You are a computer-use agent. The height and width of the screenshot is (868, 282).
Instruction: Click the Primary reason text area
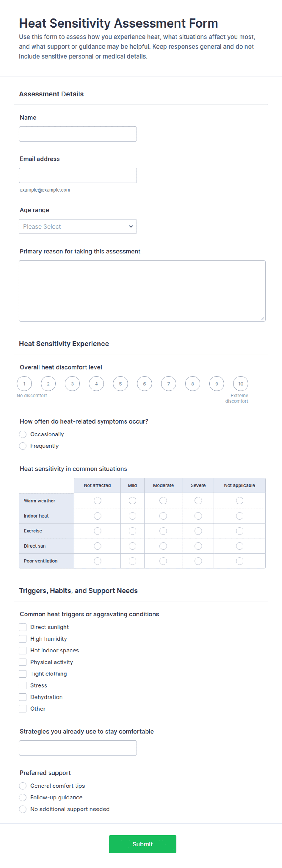click(x=142, y=291)
